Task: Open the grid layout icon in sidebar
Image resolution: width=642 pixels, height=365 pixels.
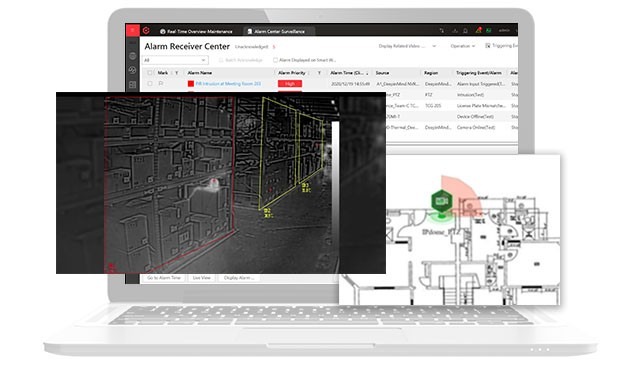Action: coord(132,85)
